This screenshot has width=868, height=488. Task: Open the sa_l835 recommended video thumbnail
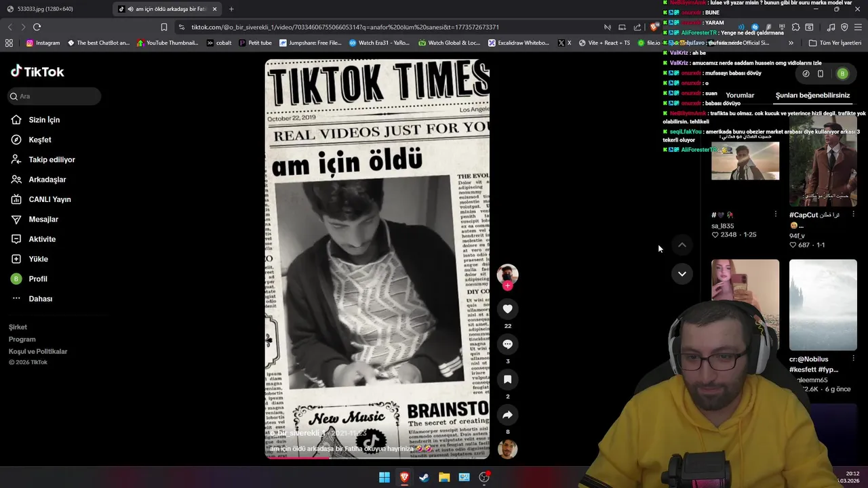point(745,161)
